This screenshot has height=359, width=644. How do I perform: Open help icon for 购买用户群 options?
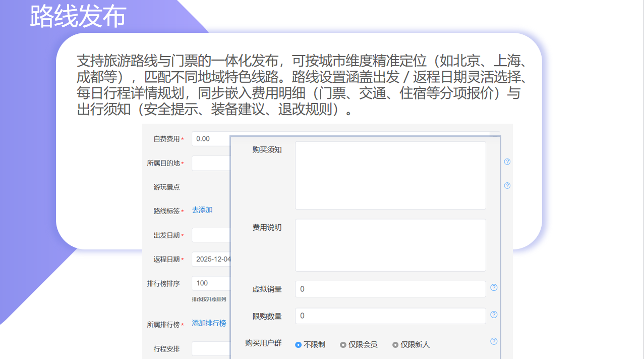[494, 341]
